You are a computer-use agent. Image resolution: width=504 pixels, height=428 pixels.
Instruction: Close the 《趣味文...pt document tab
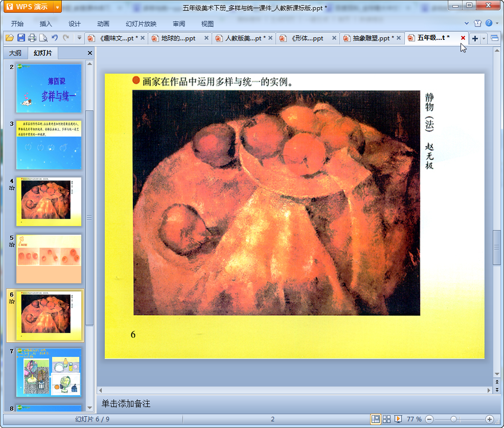(x=143, y=38)
